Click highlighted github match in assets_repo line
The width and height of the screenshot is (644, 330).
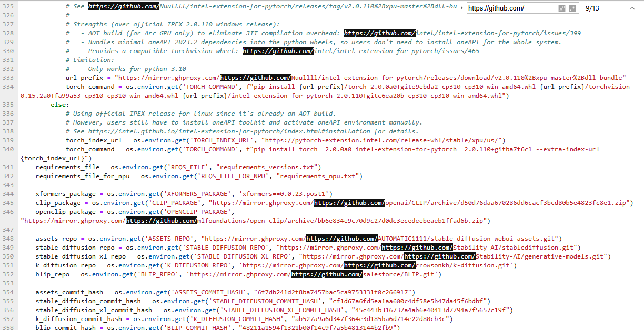342,239
